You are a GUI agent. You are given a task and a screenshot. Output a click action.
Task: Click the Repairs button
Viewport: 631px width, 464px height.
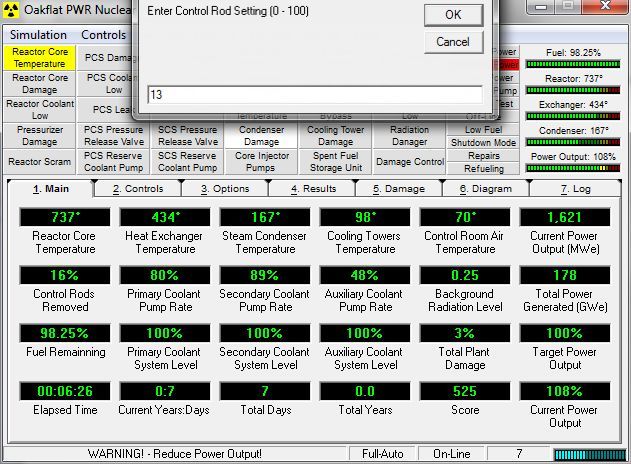point(483,156)
